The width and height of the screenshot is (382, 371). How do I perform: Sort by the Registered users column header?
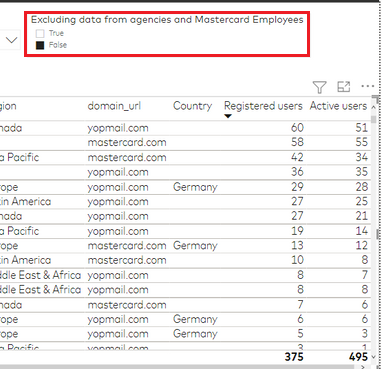[x=263, y=106]
